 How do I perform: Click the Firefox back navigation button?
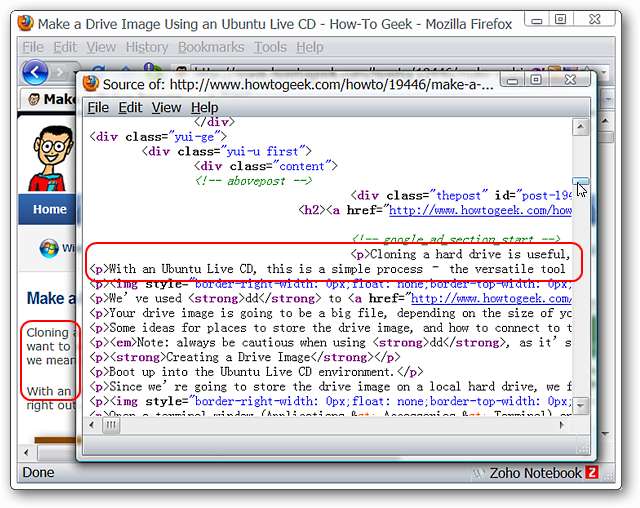pos(35,72)
